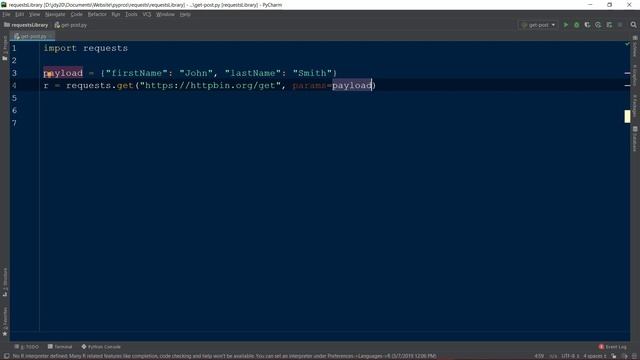Screen dimensions: 640x360
Task: Select the get-post.py editor tab
Action: pyautogui.click(x=32, y=36)
